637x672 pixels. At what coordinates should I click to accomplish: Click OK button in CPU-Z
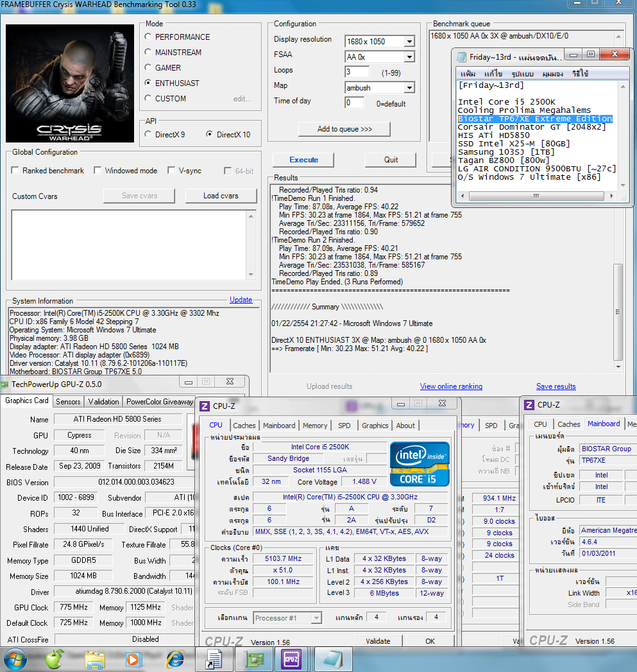pyautogui.click(x=430, y=641)
